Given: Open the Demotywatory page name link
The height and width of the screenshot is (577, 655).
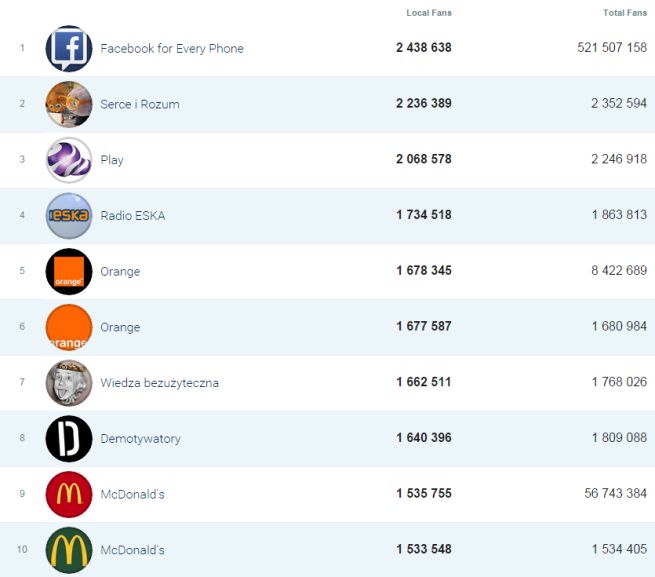Looking at the screenshot, I should coord(140,439).
